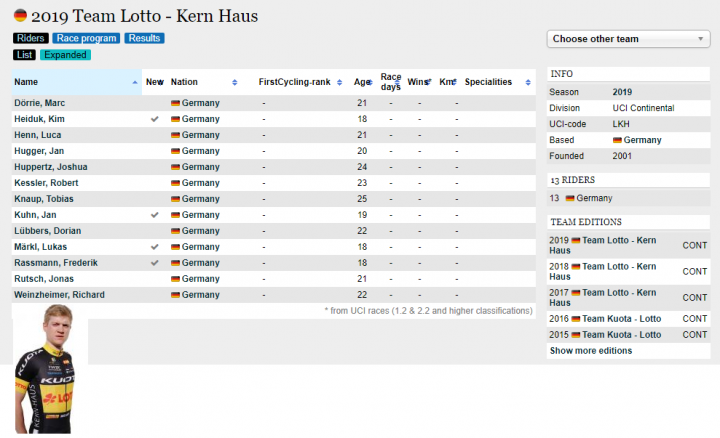
Task: Open the Choose other team dropdown
Action: click(628, 39)
